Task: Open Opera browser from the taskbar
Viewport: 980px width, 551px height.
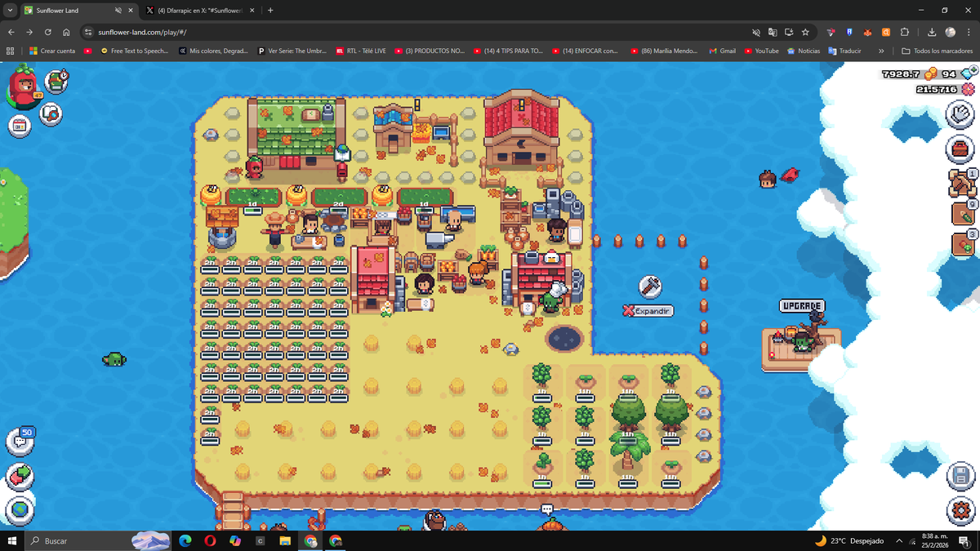Action: coord(211,540)
